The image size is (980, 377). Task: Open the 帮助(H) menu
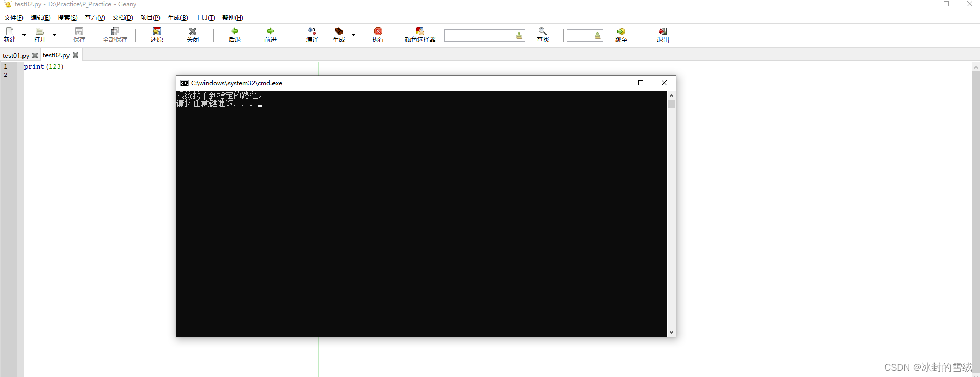tap(233, 18)
